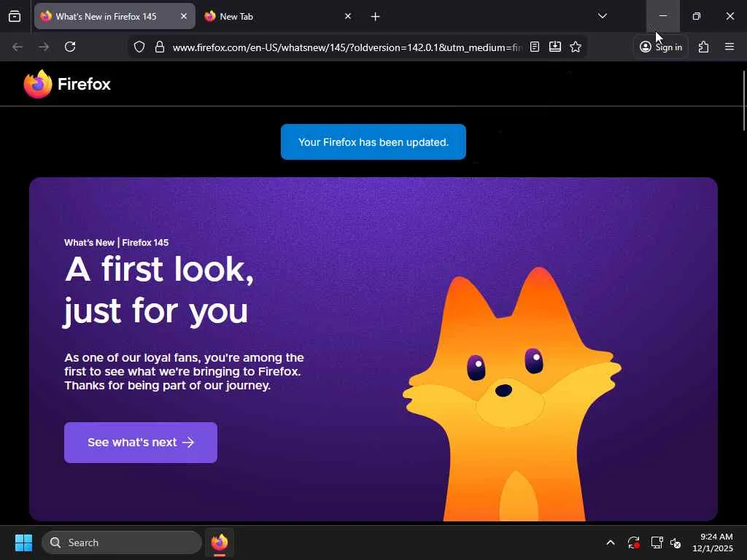Image resolution: width=747 pixels, height=560 pixels.
Task: Click the sync update tray icon
Action: [633, 542]
